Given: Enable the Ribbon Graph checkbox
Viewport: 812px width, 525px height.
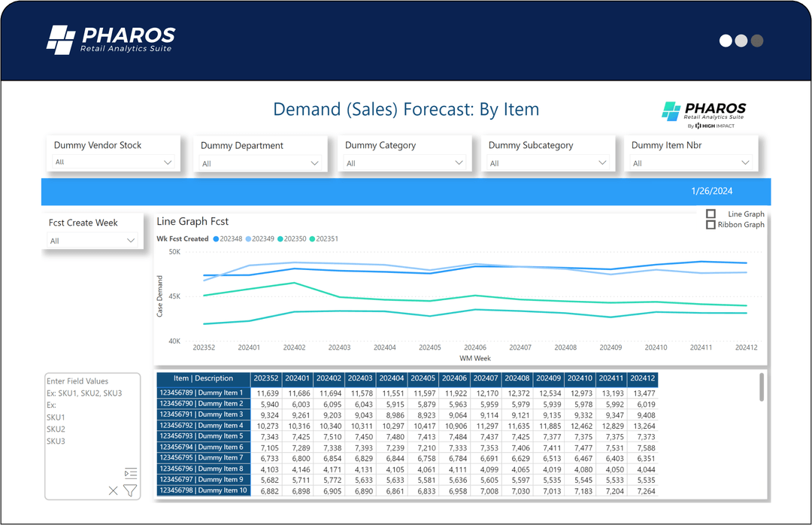Looking at the screenshot, I should pos(710,225).
